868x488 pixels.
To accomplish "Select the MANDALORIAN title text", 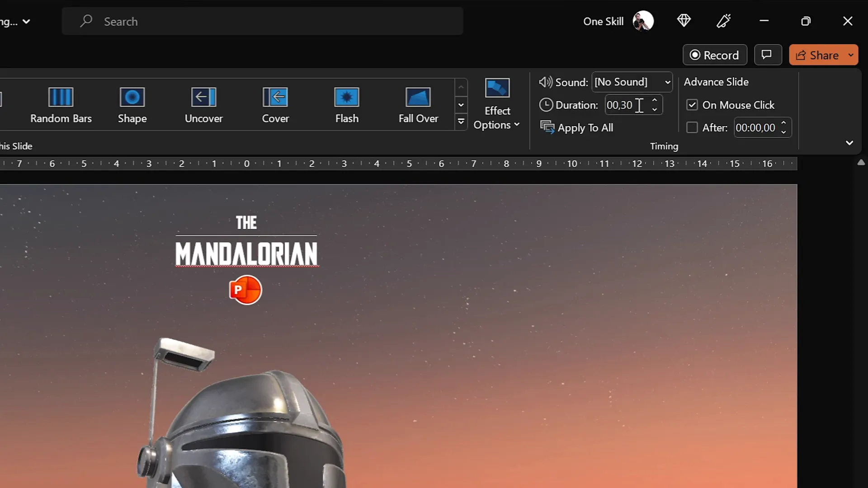I will (246, 253).
